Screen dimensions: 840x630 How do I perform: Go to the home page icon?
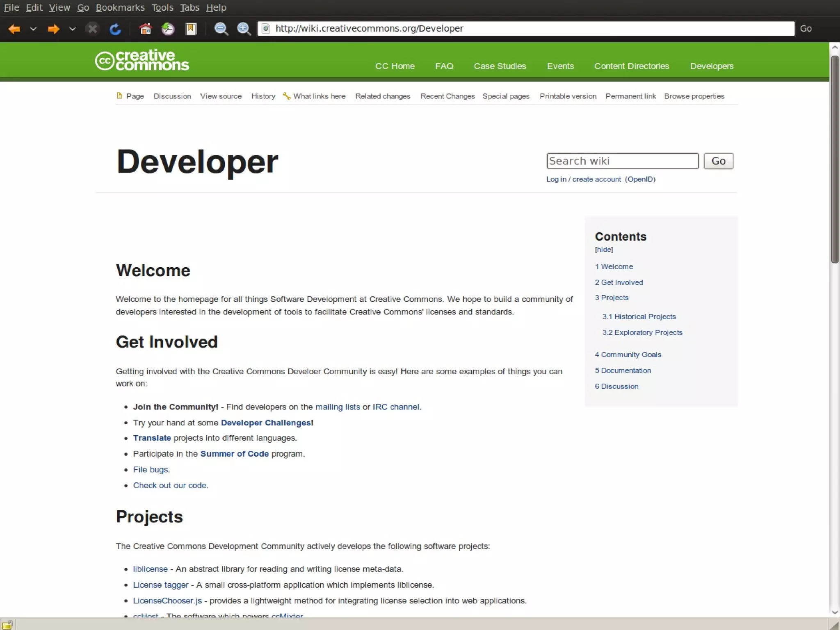145,29
